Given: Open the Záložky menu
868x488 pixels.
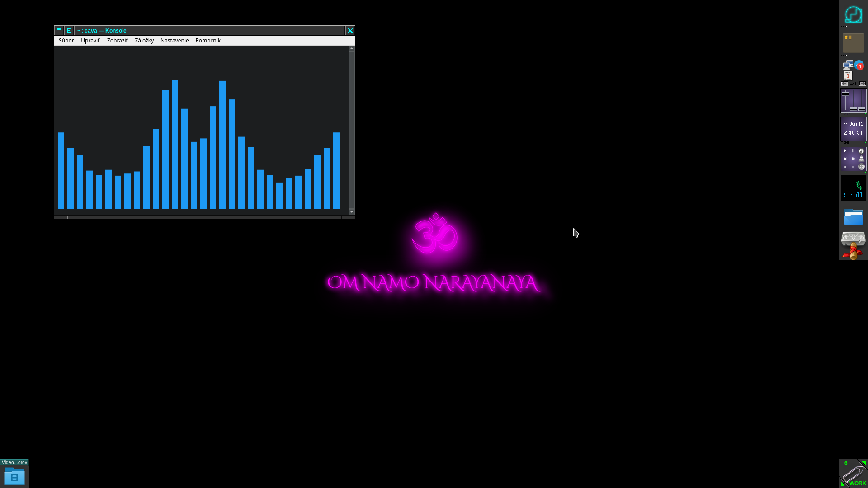Looking at the screenshot, I should coord(144,41).
